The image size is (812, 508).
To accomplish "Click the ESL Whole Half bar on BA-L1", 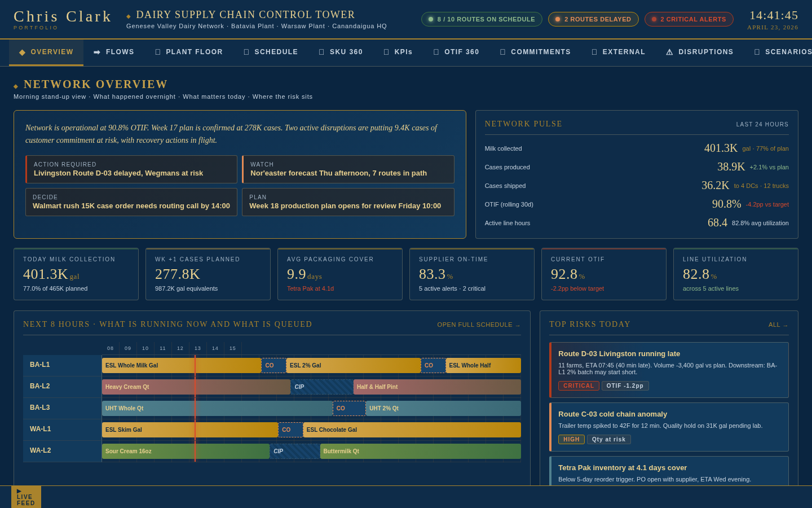I will 483,365.
